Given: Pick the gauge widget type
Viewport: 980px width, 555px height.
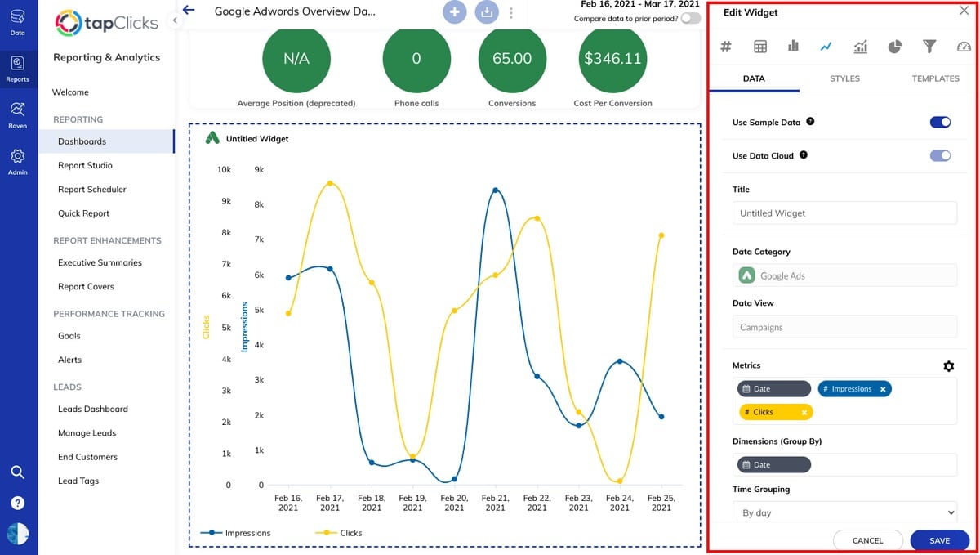Looking at the screenshot, I should click(x=963, y=47).
